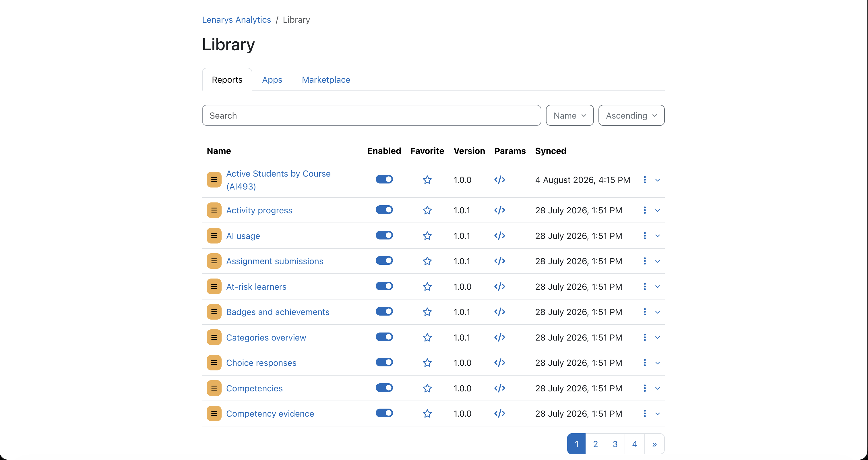Open the Ascending order dropdown
Screen dimensions: 868x460
631,116
